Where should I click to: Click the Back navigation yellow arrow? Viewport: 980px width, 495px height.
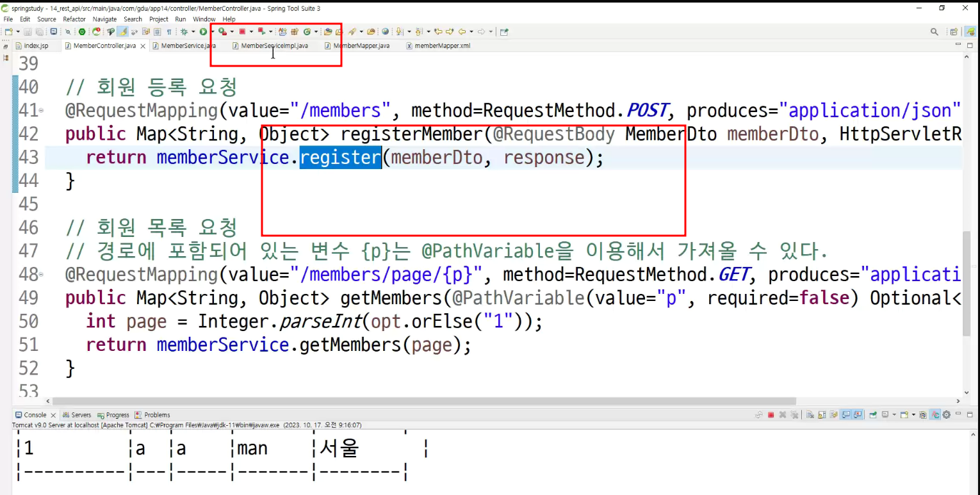click(x=462, y=31)
